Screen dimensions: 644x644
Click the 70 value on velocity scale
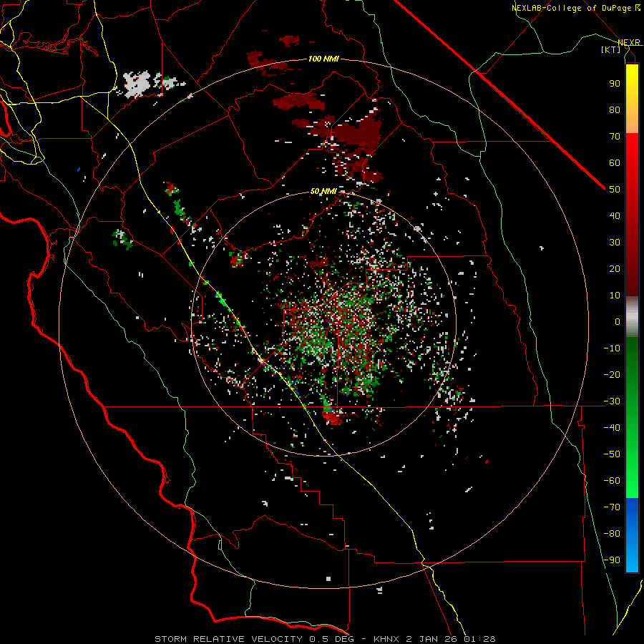[x=615, y=137]
